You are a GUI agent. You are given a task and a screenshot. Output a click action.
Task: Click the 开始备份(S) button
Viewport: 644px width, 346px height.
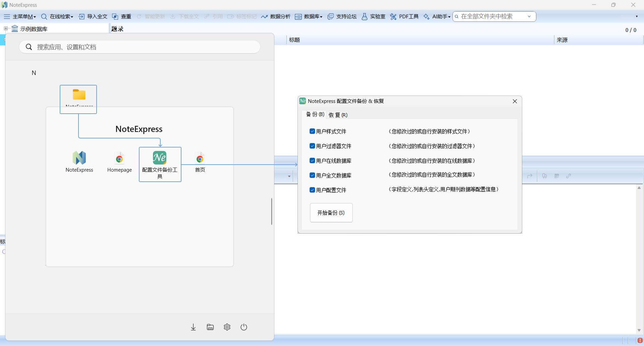point(331,213)
